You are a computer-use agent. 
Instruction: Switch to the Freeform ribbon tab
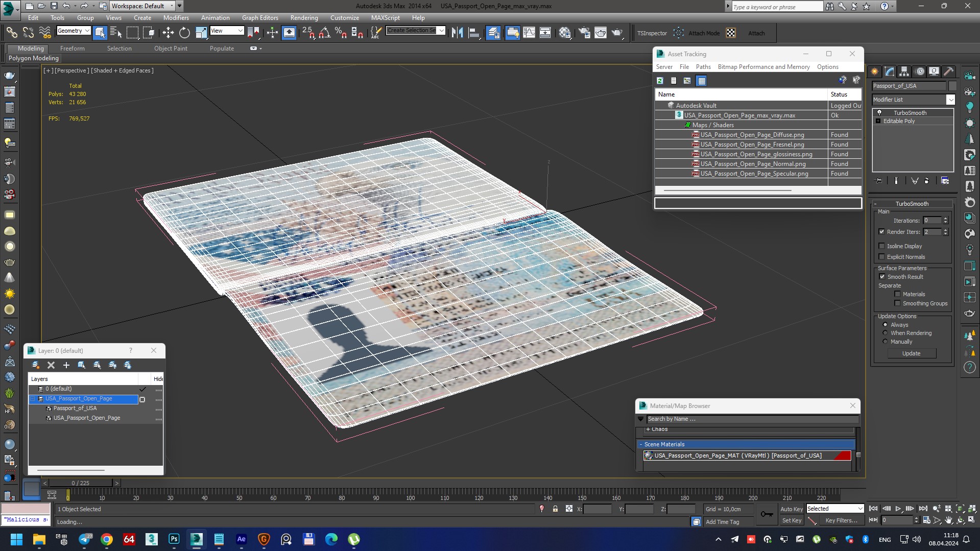click(x=73, y=49)
